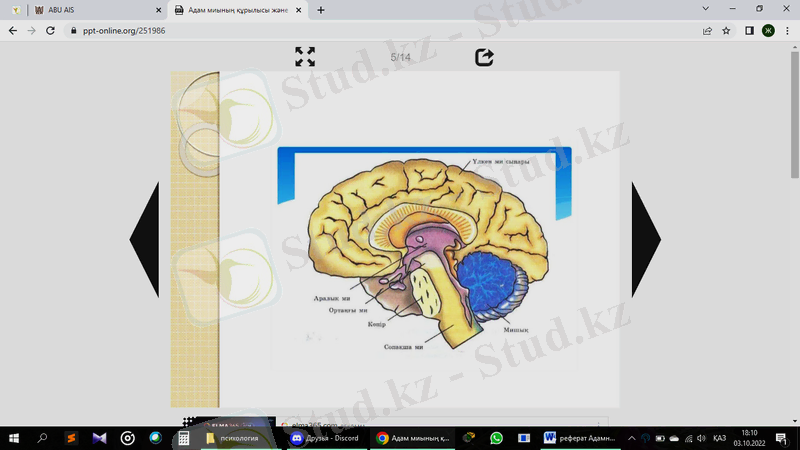Bookmark this page with the star icon
This screenshot has width=800, height=450.
pos(727,30)
